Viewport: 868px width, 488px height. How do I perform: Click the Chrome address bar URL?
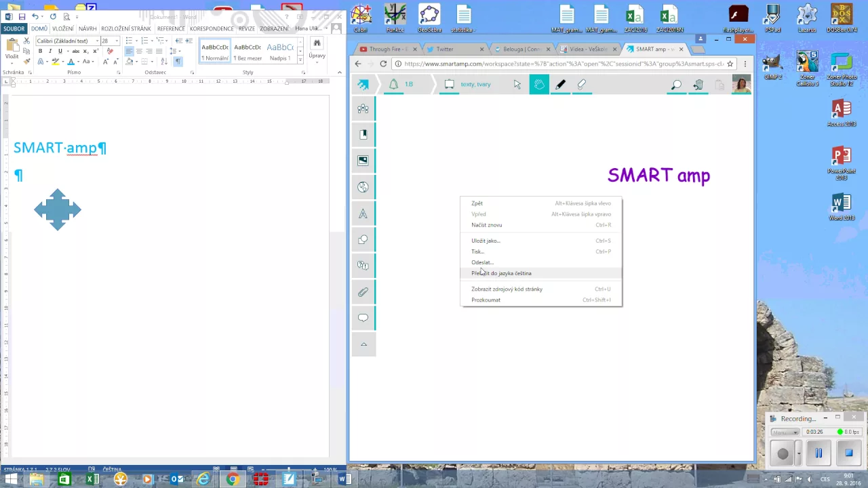pos(563,64)
